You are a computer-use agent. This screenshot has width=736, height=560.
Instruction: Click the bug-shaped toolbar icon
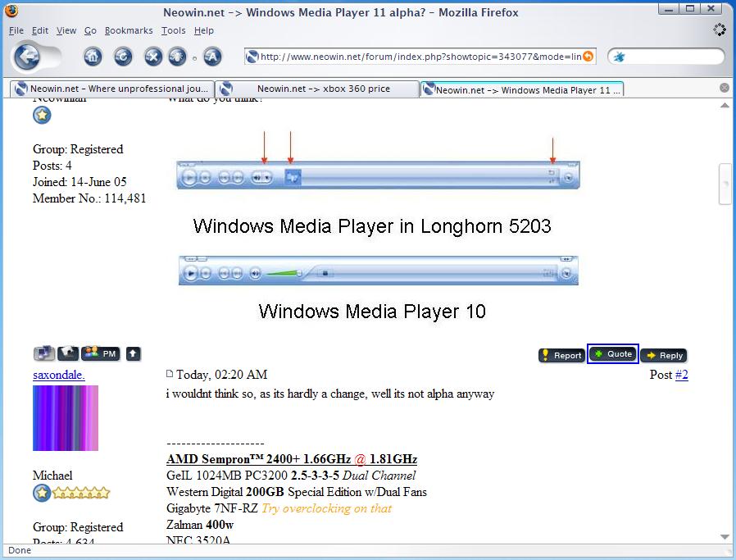[x=177, y=57]
